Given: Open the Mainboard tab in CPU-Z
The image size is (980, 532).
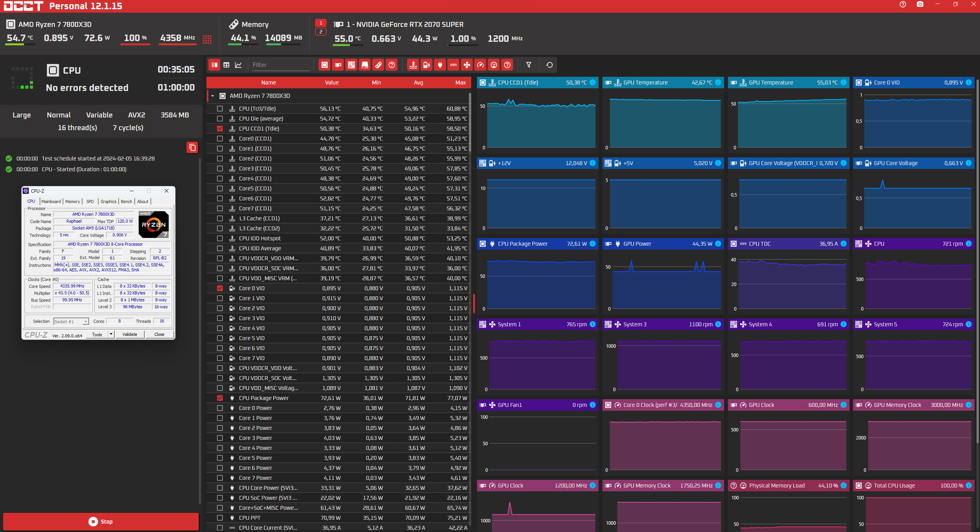Looking at the screenshot, I should pos(51,202).
